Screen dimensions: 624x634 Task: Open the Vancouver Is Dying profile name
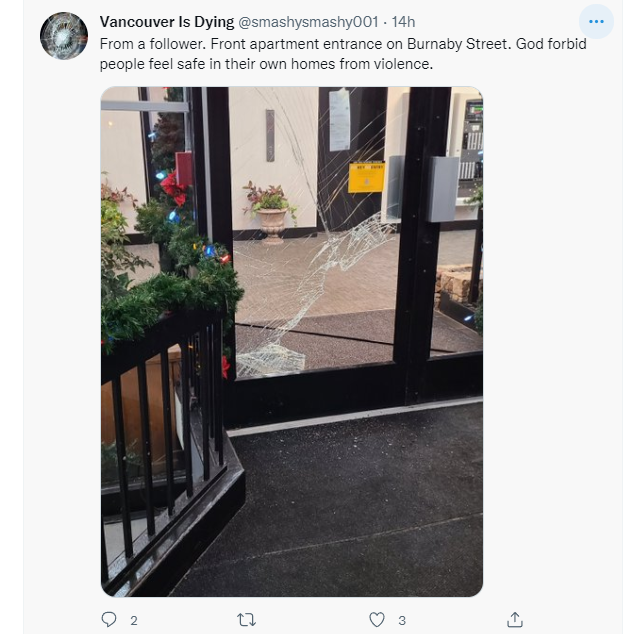click(167, 22)
